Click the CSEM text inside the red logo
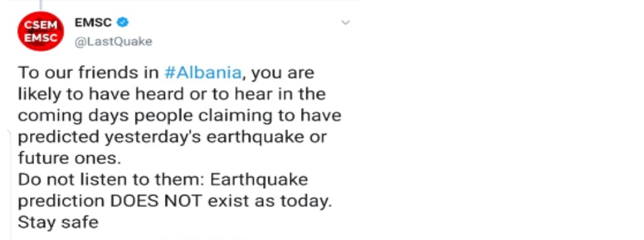The image size is (644, 240). coord(41,26)
